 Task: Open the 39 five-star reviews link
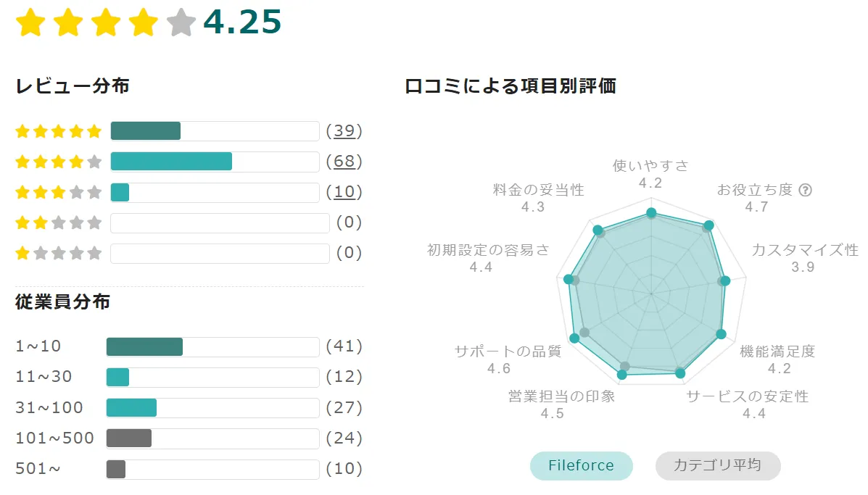coord(344,131)
